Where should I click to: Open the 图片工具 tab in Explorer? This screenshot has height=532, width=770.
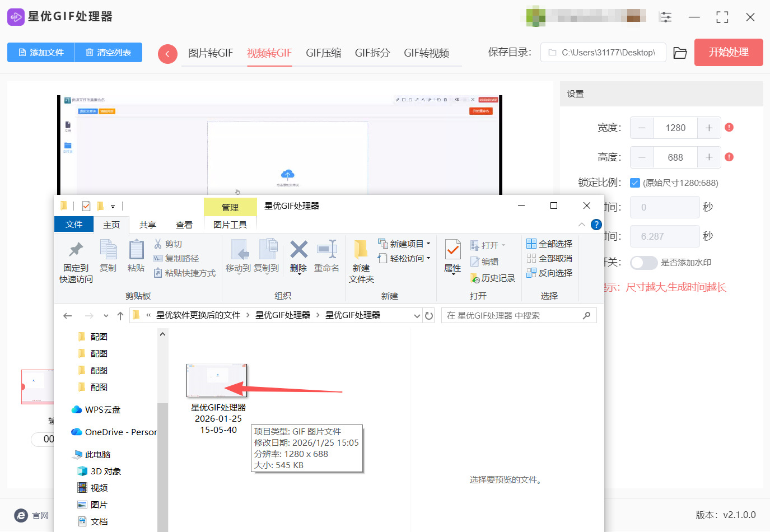[230, 225]
